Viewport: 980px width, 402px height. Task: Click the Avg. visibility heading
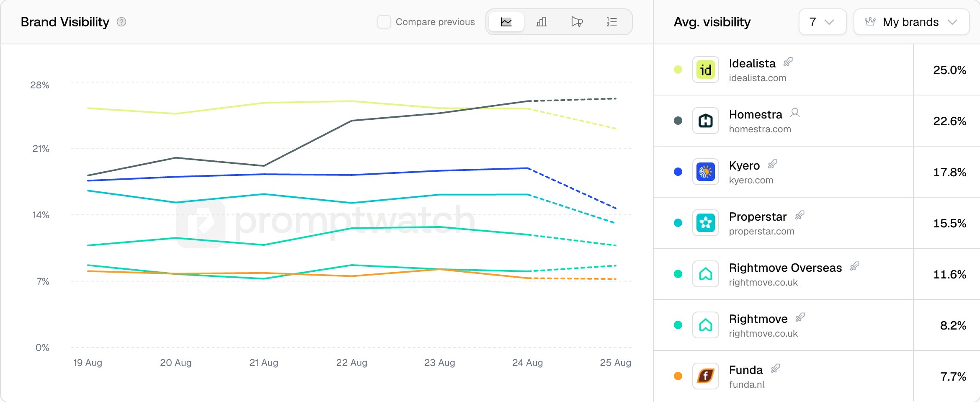(x=712, y=22)
